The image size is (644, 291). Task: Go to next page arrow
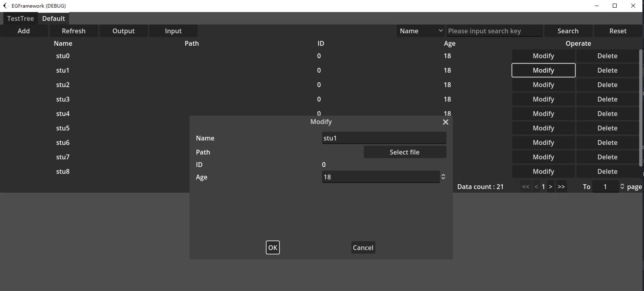[550, 187]
